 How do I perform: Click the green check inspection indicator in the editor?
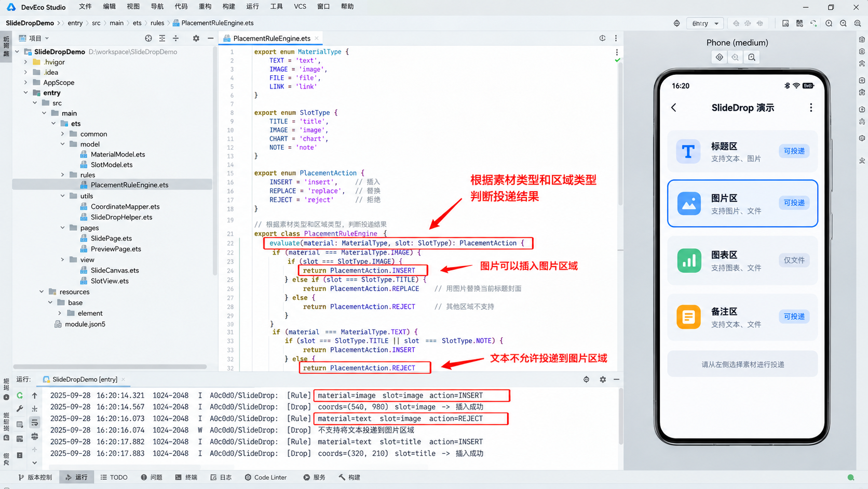617,60
